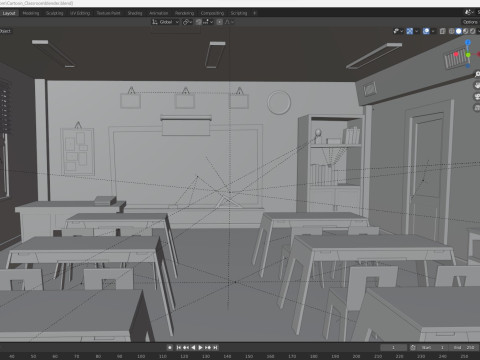Select the bulletin board on the wall
Viewport: 480px width, 360px height.
pyautogui.click(x=77, y=152)
